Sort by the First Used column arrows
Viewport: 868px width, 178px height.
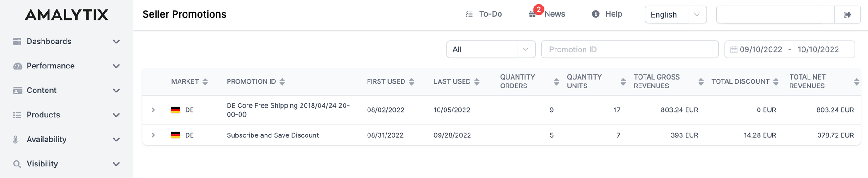(x=411, y=81)
